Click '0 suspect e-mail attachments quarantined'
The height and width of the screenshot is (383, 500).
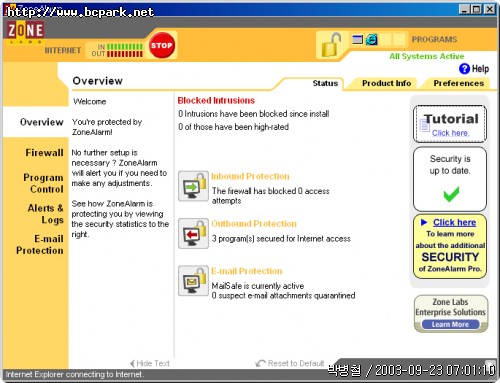point(283,296)
